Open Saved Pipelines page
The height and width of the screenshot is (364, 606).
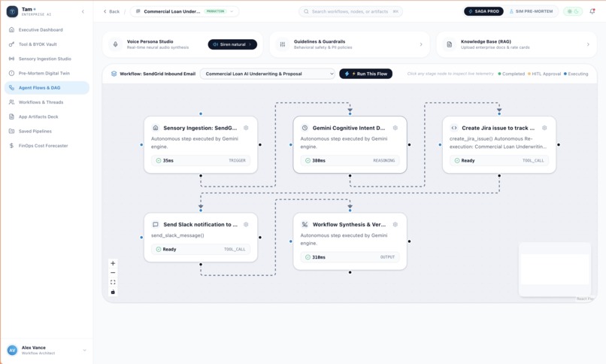tap(47, 132)
